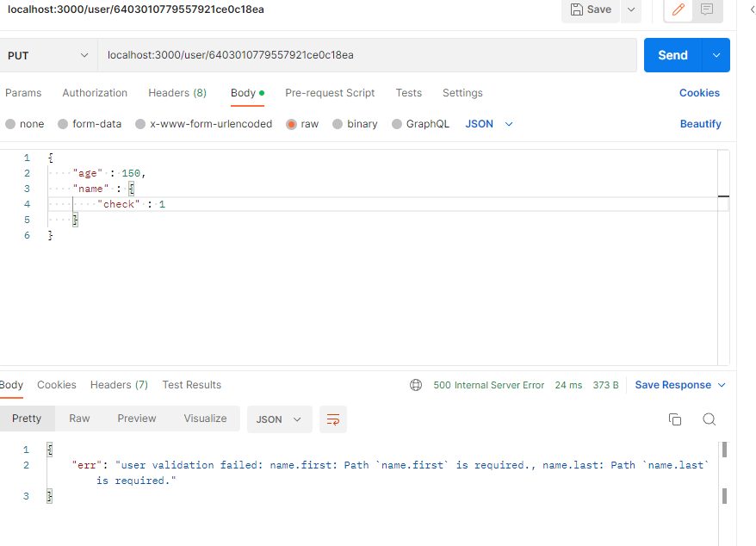Beautify the request body

701,124
